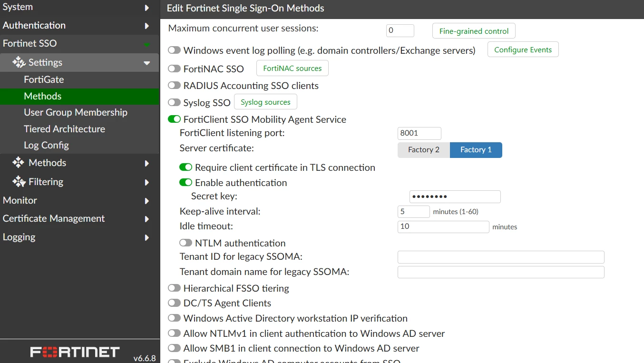Screen dimensions: 644x363
Task: Expand the Filtering submenu arrow
Action: [x=147, y=182]
